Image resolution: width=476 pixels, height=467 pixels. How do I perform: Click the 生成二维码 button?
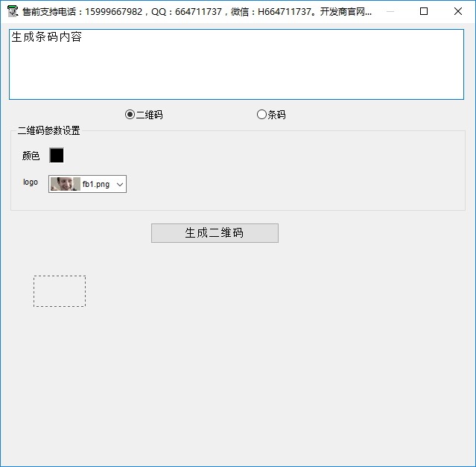tap(215, 233)
